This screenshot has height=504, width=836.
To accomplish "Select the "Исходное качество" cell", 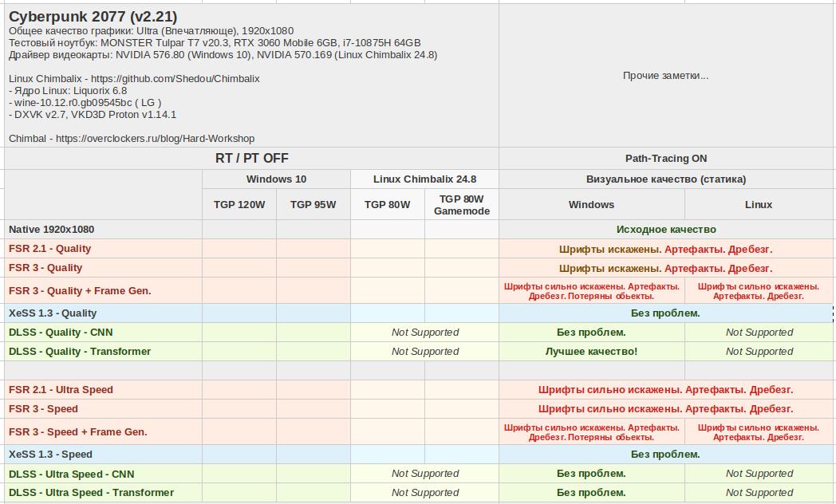I will (665, 230).
